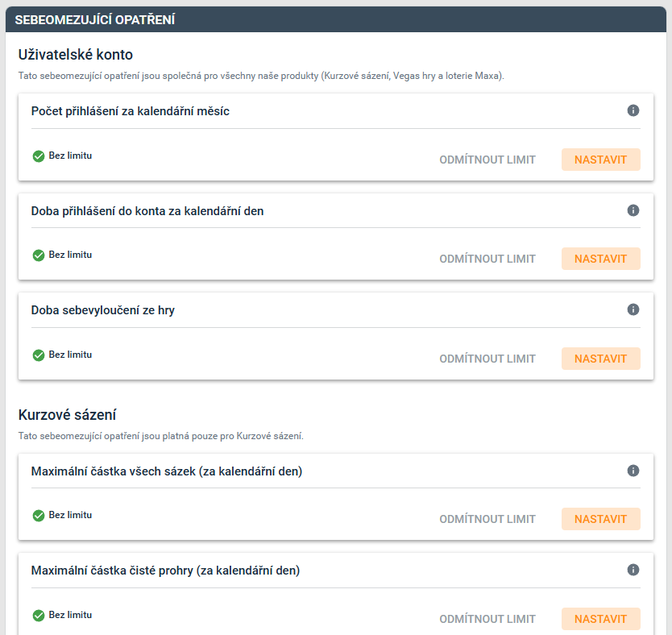Click the Kurzové sázení section heading
Screen dimensions: 672x635
(68, 415)
